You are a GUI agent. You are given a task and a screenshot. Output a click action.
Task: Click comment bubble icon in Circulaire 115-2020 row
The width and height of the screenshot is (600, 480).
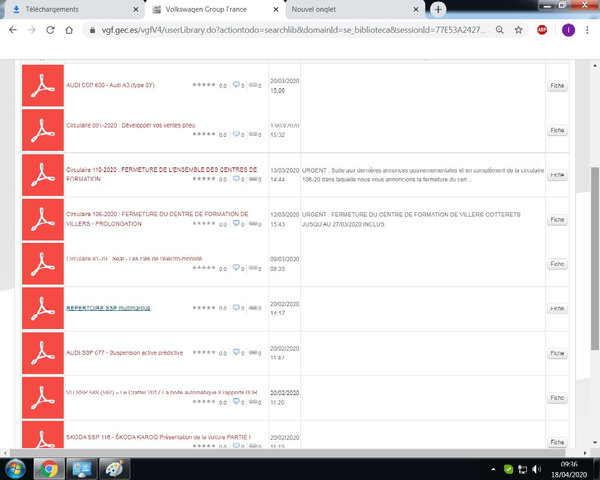[x=236, y=179]
